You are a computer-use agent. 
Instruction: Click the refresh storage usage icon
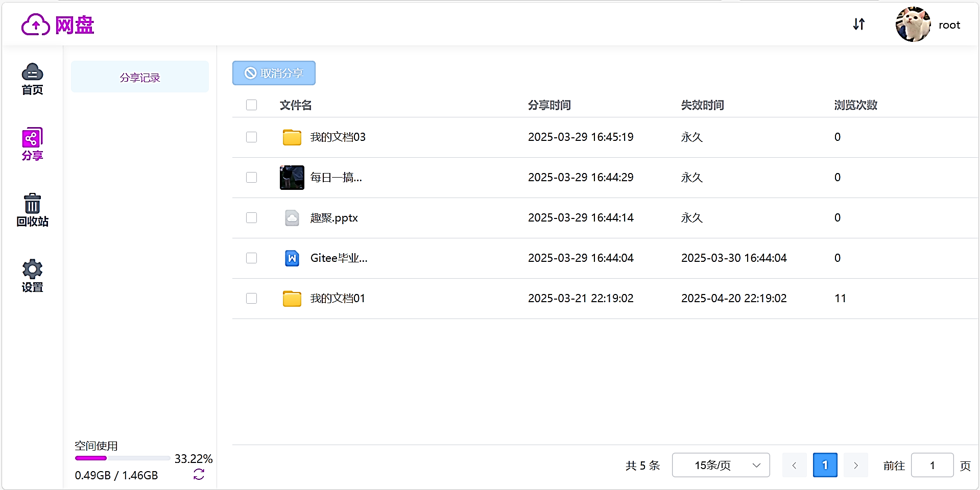tap(199, 475)
